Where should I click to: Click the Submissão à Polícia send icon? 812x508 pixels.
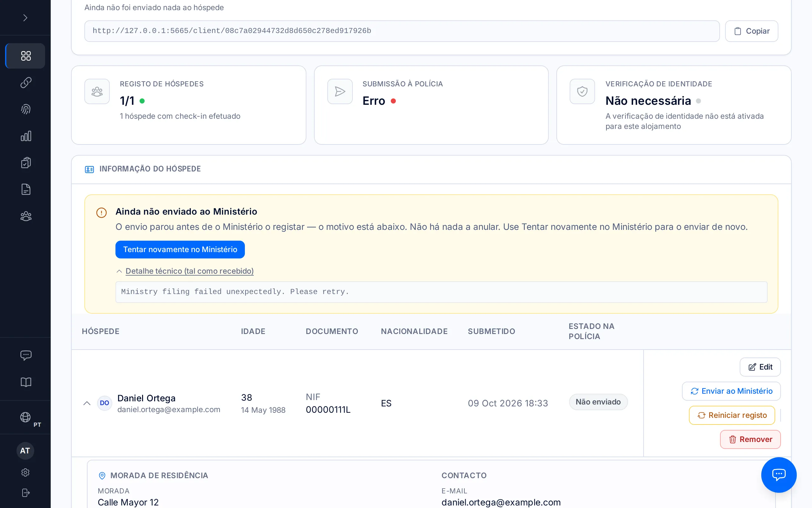click(x=340, y=91)
